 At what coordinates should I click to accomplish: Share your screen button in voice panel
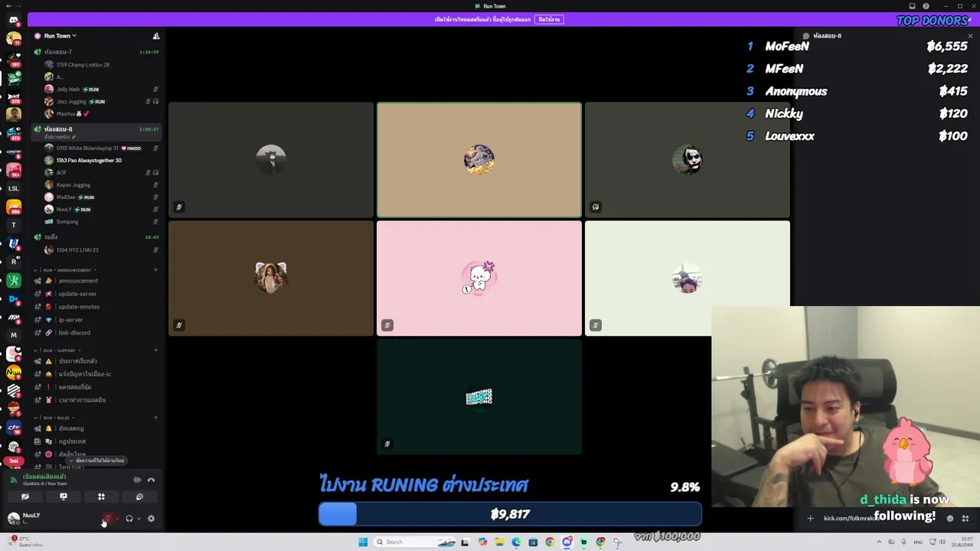pyautogui.click(x=64, y=497)
